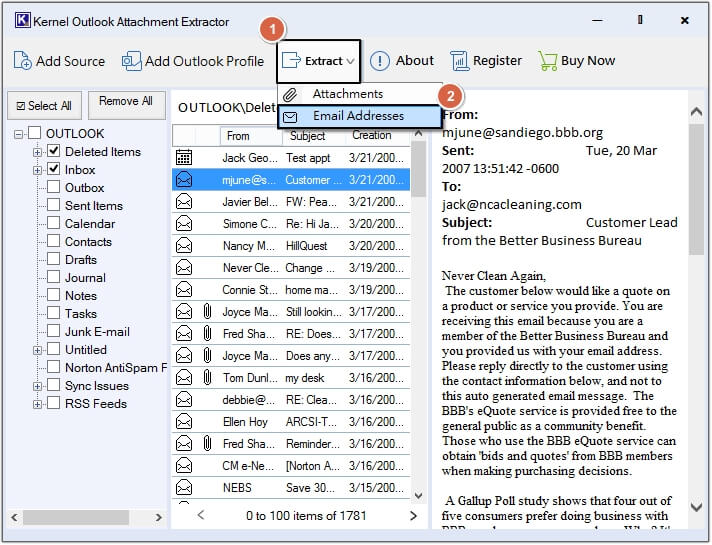Viewport: 712px width, 545px height.
Task: Select the 'HillQuest' subject cell
Action: tap(313, 246)
